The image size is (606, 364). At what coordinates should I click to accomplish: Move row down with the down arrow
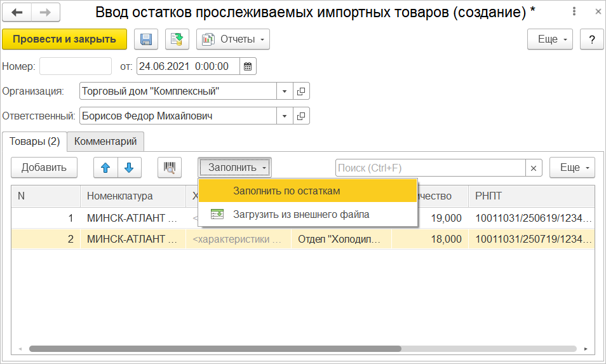tap(129, 168)
